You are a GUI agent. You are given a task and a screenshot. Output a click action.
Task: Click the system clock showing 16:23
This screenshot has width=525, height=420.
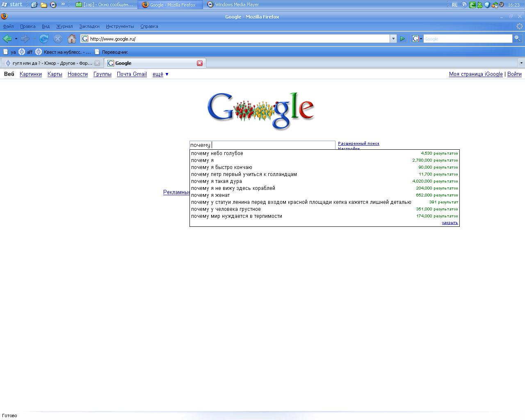click(x=514, y=5)
